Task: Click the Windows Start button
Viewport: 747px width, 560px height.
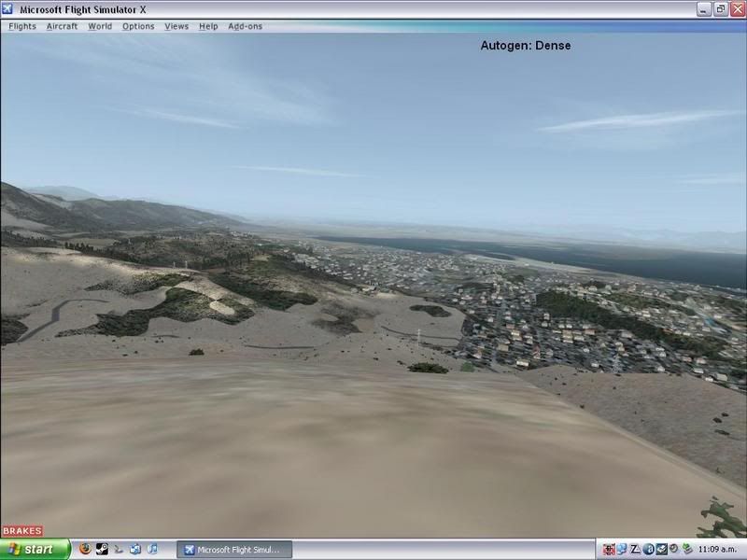Action: point(35,550)
